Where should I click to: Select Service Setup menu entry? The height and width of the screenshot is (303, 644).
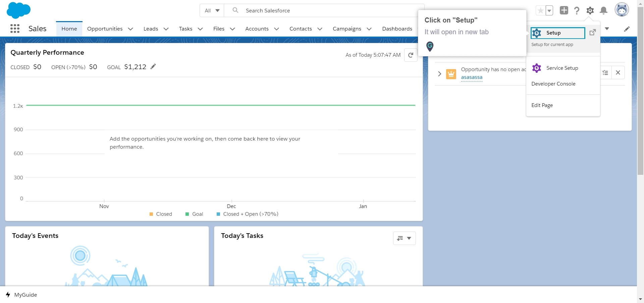tap(562, 68)
